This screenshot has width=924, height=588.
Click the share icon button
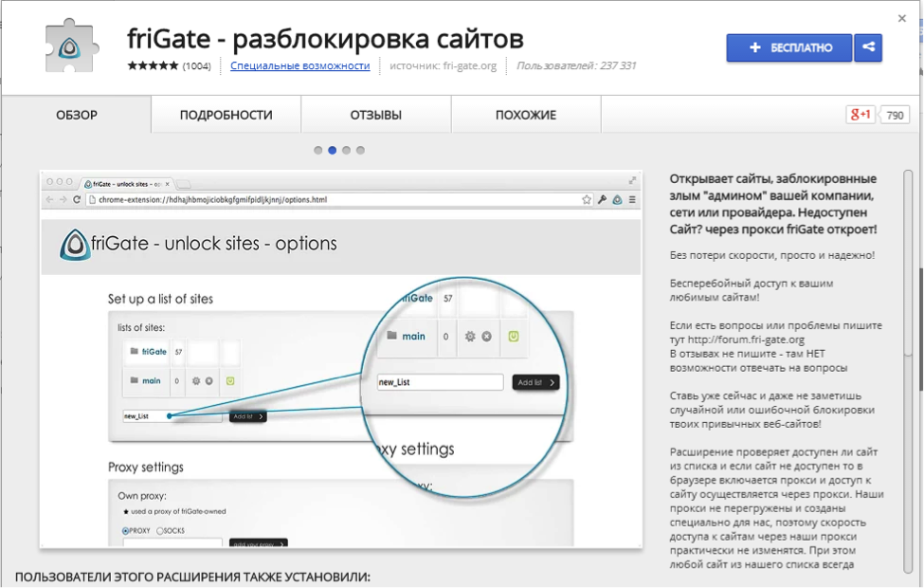click(869, 47)
